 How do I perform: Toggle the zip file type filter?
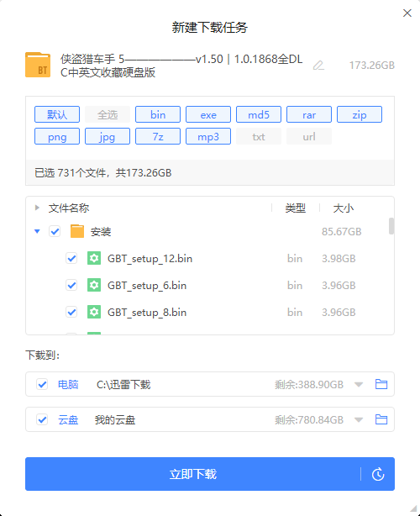click(360, 114)
